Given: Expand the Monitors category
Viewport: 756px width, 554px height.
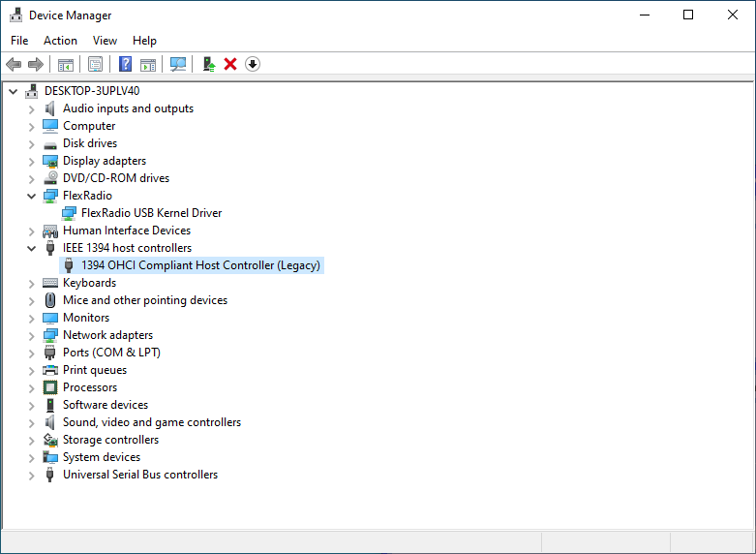Looking at the screenshot, I should pos(31,319).
